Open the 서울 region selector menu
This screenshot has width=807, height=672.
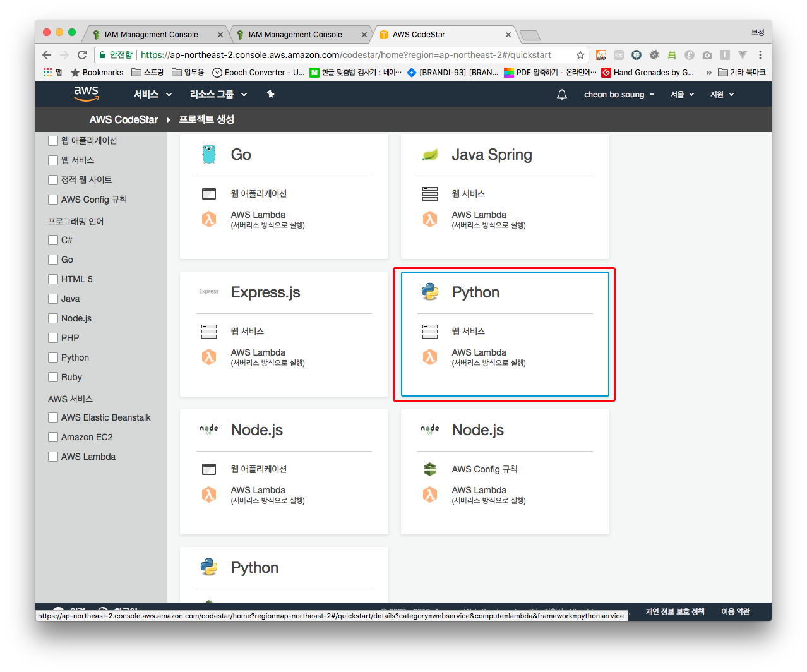(682, 94)
